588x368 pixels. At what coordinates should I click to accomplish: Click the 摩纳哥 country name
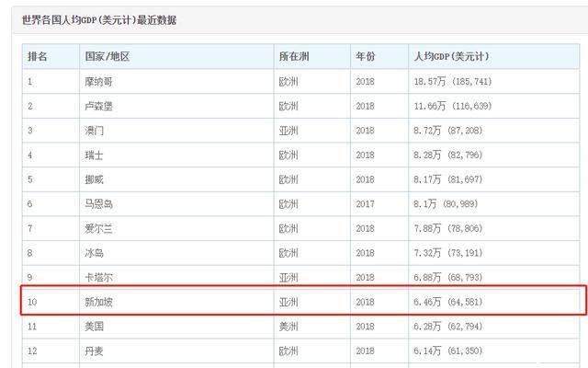pos(99,82)
